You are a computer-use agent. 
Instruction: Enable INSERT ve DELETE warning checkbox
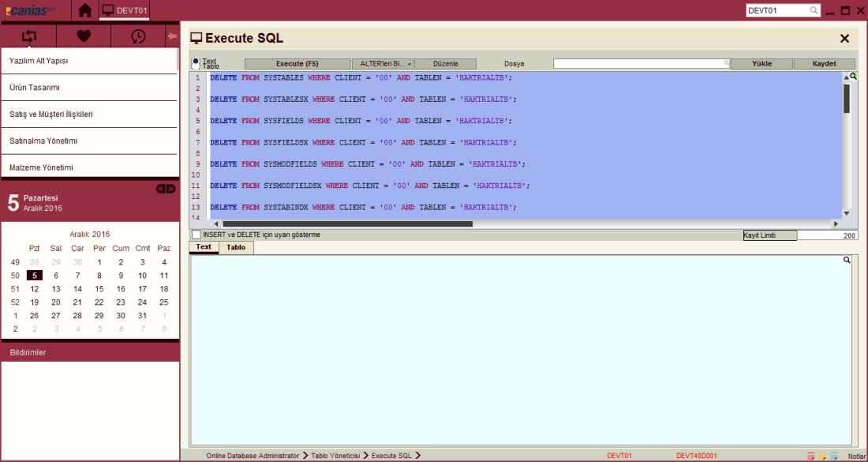pyautogui.click(x=196, y=235)
